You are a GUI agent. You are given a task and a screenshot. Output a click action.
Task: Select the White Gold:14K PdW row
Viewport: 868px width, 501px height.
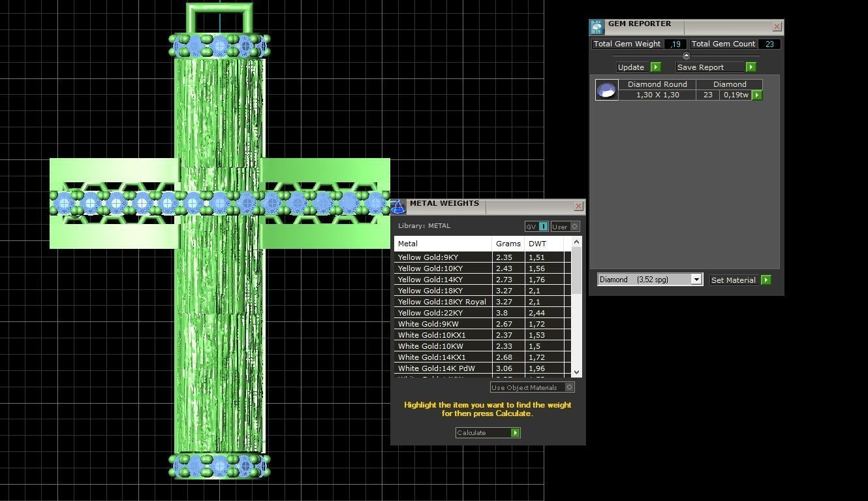click(482, 368)
